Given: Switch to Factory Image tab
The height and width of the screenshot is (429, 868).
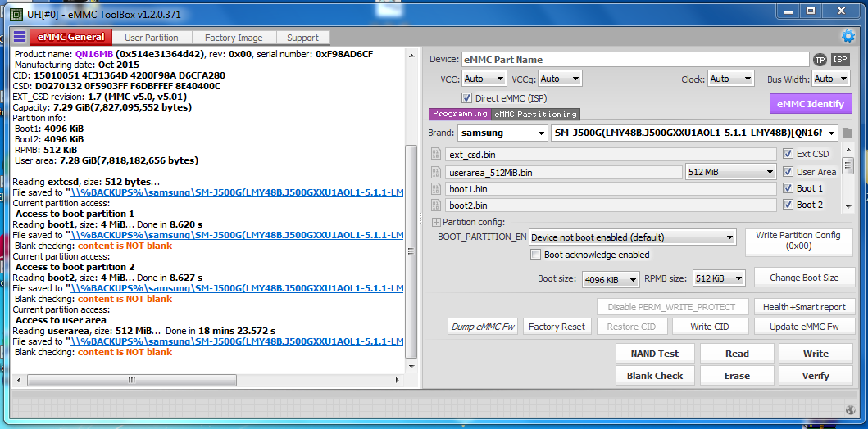Looking at the screenshot, I should click(x=234, y=38).
